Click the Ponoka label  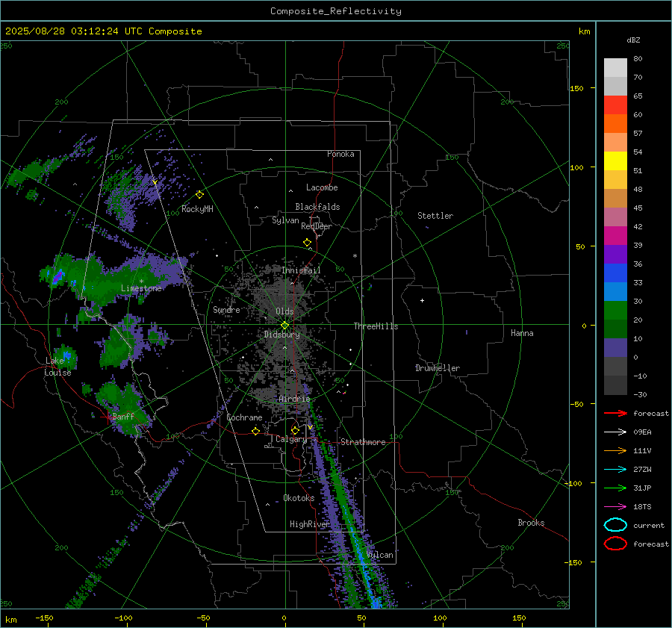tap(340, 154)
